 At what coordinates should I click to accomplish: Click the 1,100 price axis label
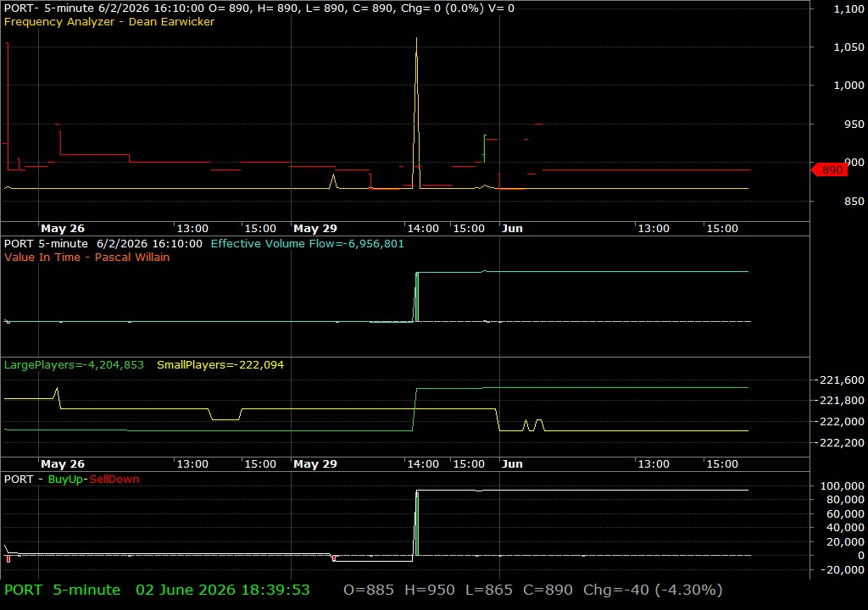click(849, 8)
